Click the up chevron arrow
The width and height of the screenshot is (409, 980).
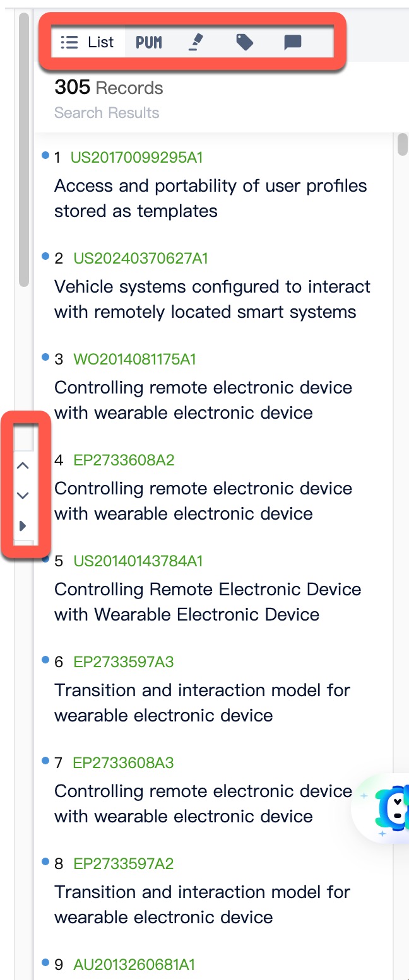[x=23, y=466]
